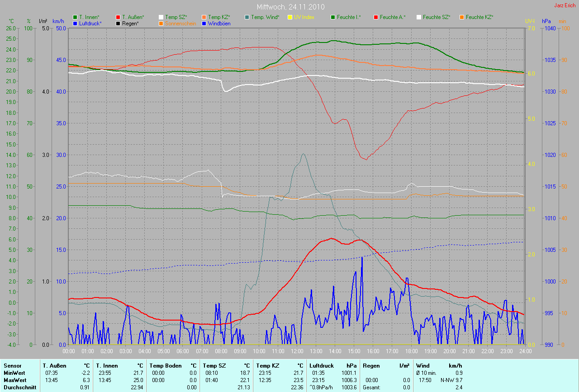Click the green Feuchte I. legend swatch
Image resolution: width=579 pixels, height=392 pixels.
(x=333, y=17)
